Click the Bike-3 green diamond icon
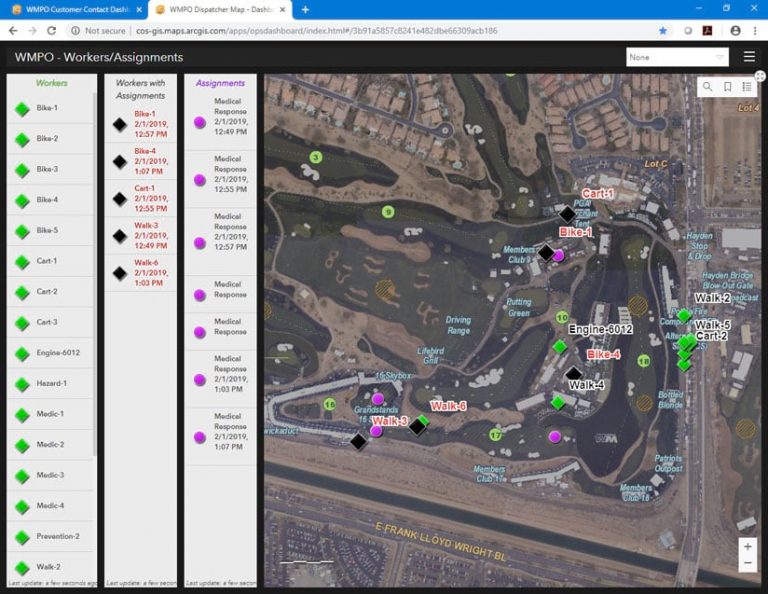768x594 pixels. [x=22, y=170]
